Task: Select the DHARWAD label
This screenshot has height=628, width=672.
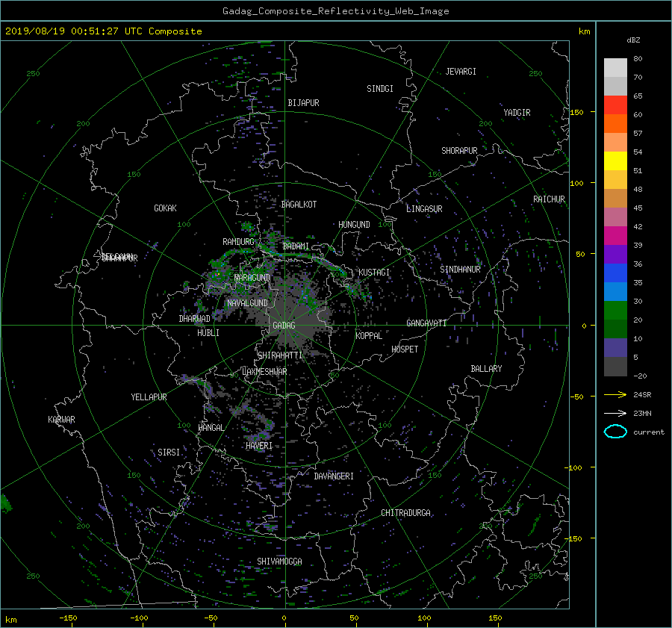Action: click(x=195, y=319)
